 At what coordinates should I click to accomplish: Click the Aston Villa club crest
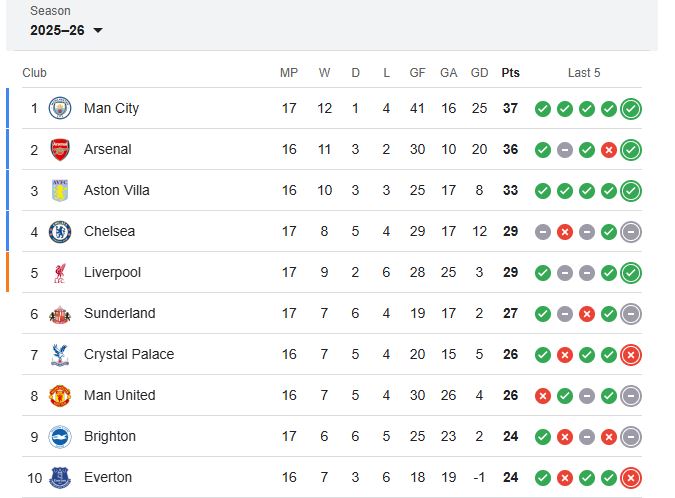(60, 190)
